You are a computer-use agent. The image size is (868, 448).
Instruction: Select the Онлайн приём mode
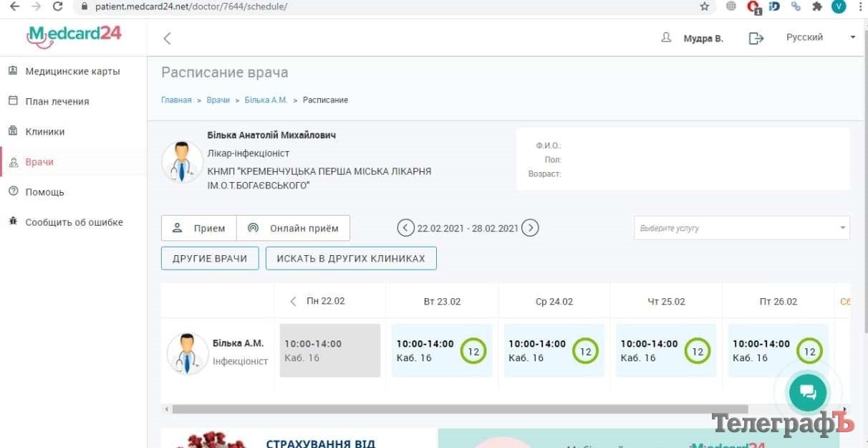tap(294, 229)
